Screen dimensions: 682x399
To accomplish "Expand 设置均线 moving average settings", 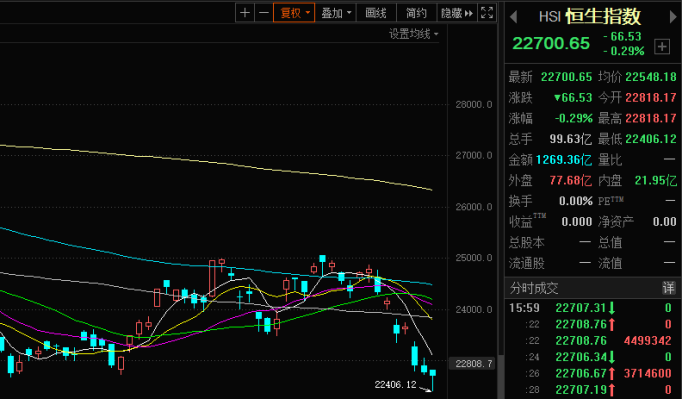I will [413, 34].
